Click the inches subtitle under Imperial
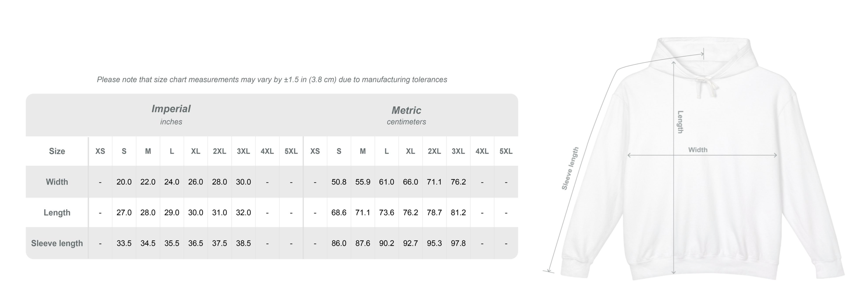868x303 pixels. [x=171, y=122]
